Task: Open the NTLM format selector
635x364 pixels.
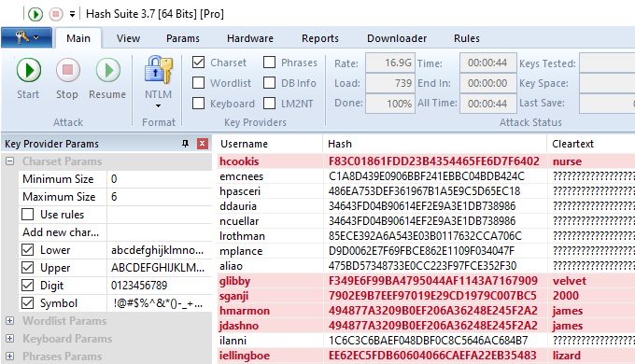Action: click(159, 82)
